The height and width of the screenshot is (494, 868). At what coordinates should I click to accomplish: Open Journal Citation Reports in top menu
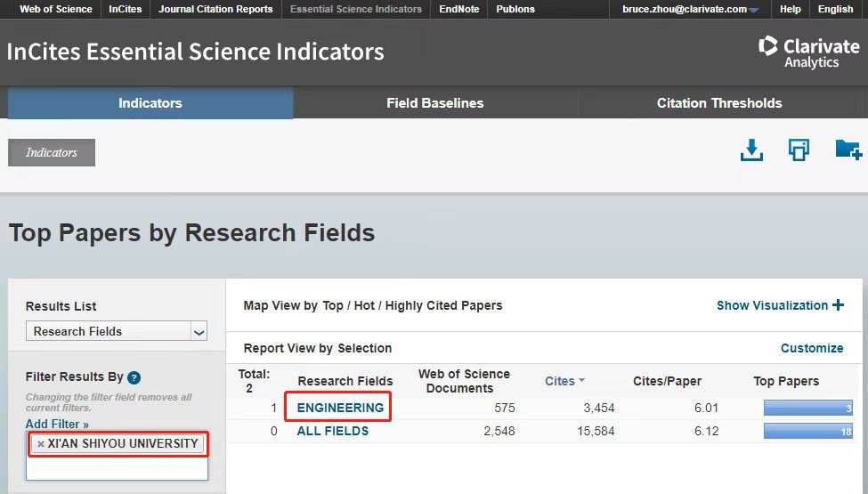tap(215, 10)
